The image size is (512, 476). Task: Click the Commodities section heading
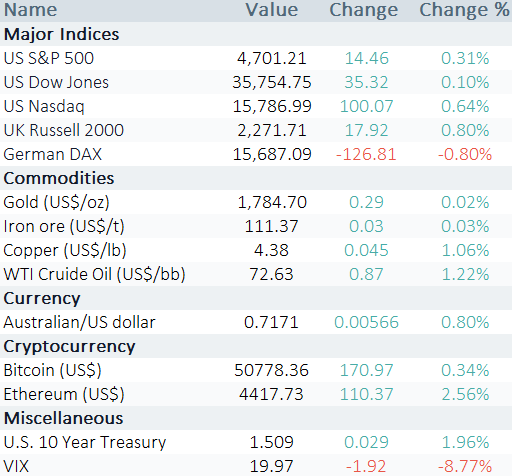(59, 178)
